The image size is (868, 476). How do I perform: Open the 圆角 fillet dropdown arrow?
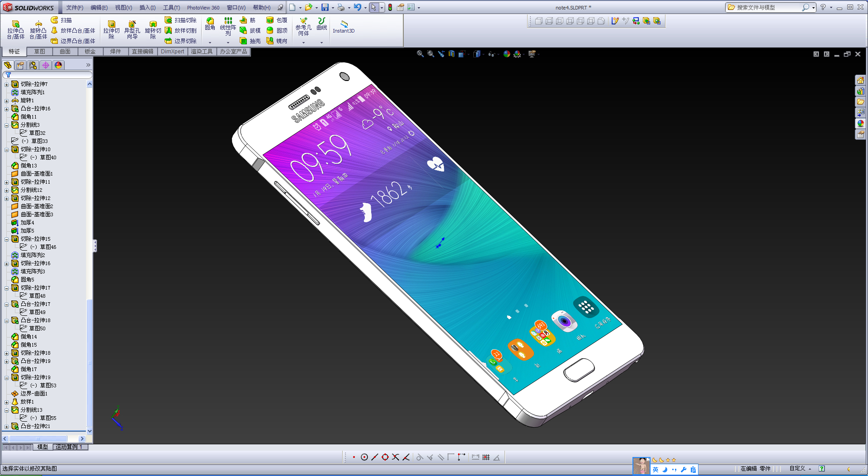(x=210, y=43)
